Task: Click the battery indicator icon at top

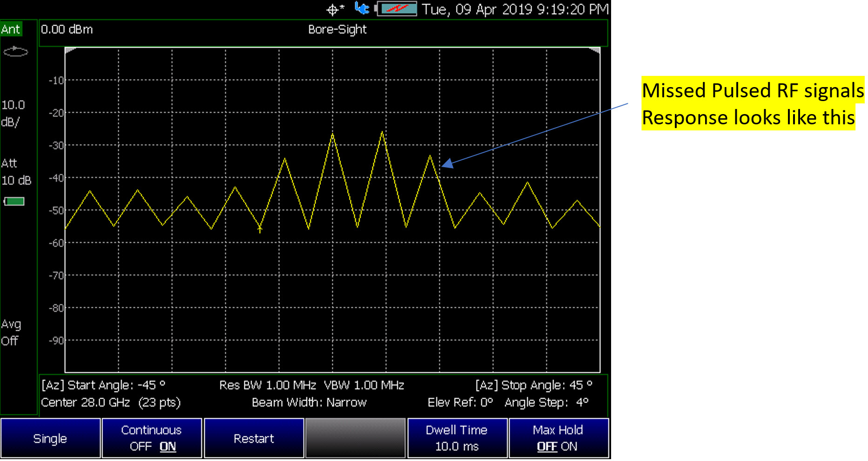Action: 396,9
